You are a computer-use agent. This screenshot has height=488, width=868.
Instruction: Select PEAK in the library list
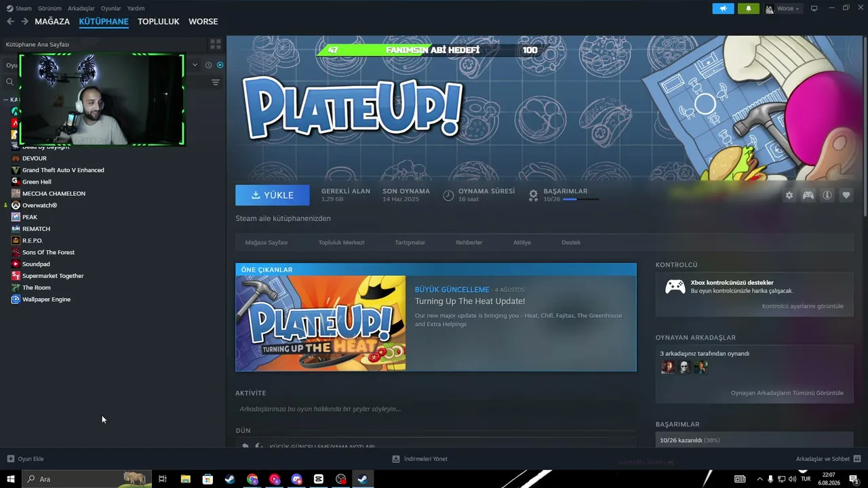tap(30, 217)
